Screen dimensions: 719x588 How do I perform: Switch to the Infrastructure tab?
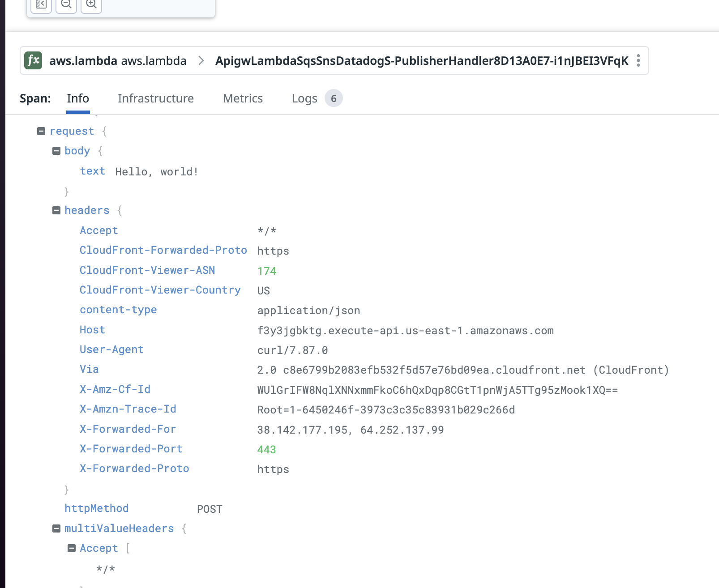(156, 98)
